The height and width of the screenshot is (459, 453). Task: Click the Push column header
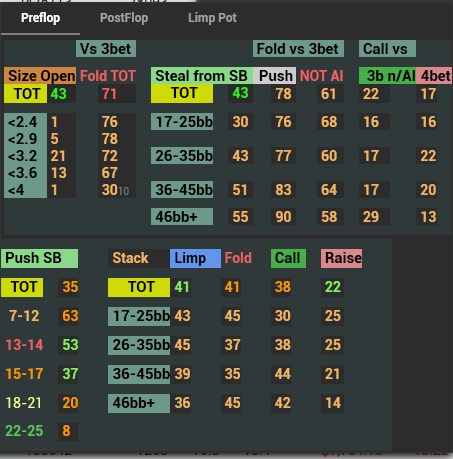coord(275,76)
